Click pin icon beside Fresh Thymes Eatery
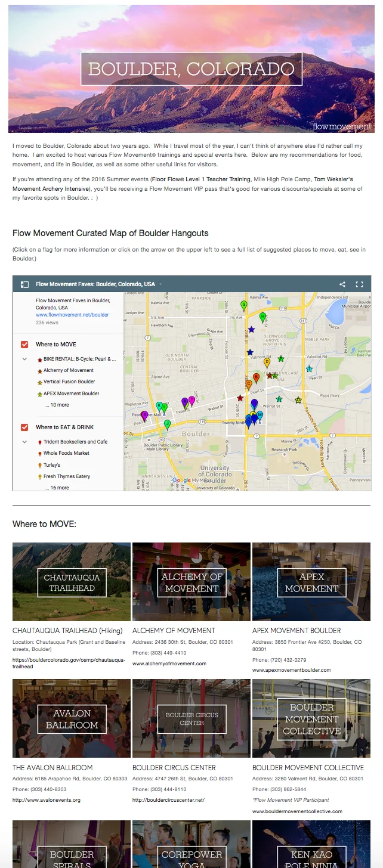This screenshot has width=383, height=868. click(x=40, y=477)
